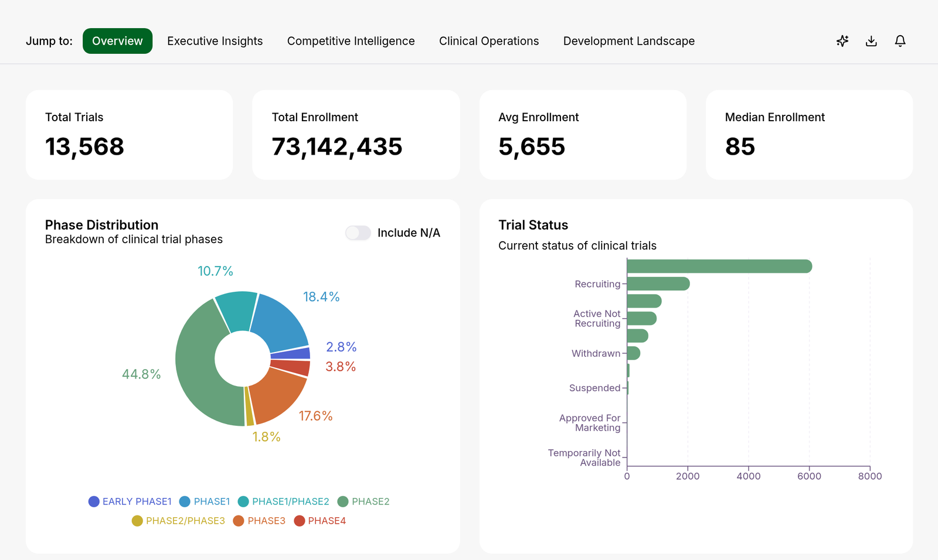Click the 1.8% percentage label
This screenshot has width=938, height=560.
(x=266, y=437)
